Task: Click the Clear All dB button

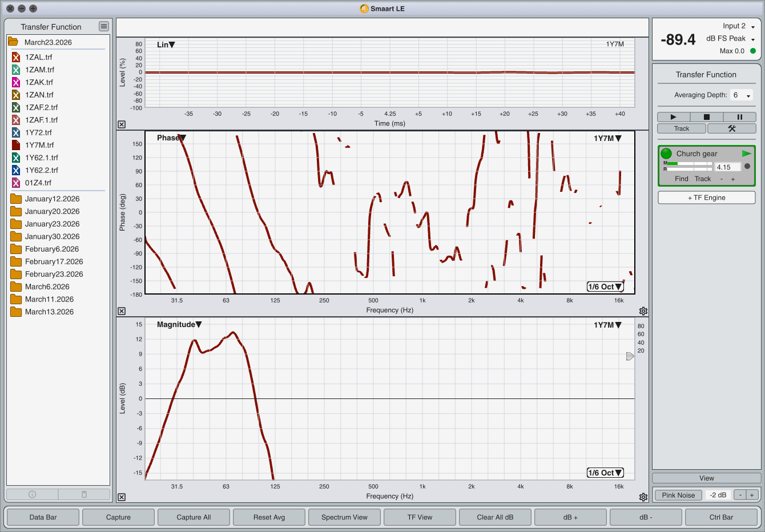Action: (x=496, y=517)
